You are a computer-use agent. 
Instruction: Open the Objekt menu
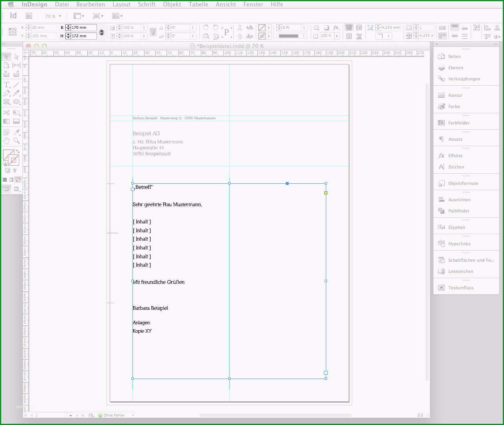tap(172, 4)
